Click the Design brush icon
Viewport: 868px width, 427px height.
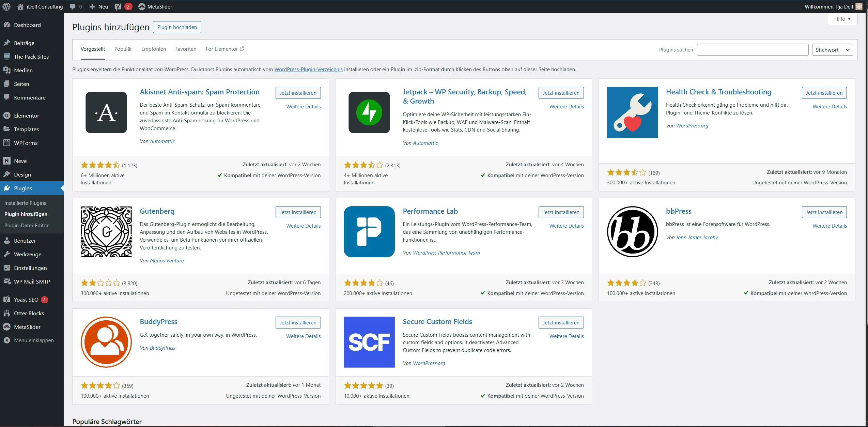click(7, 174)
